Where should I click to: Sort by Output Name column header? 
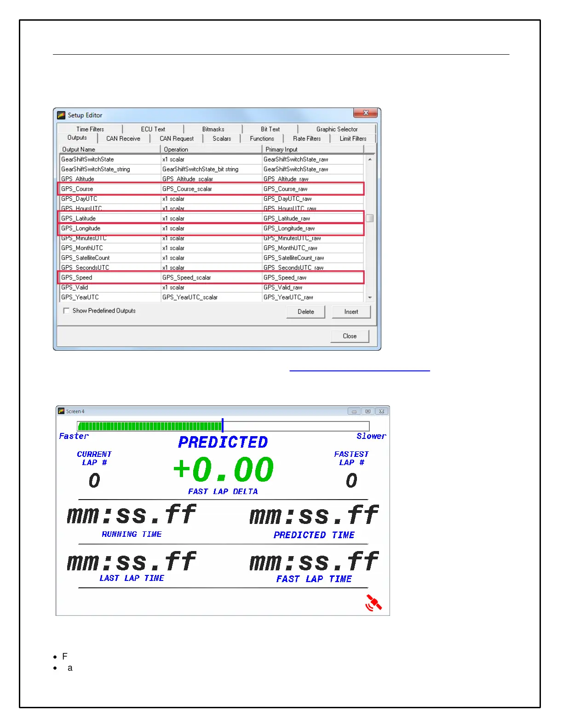(109, 149)
